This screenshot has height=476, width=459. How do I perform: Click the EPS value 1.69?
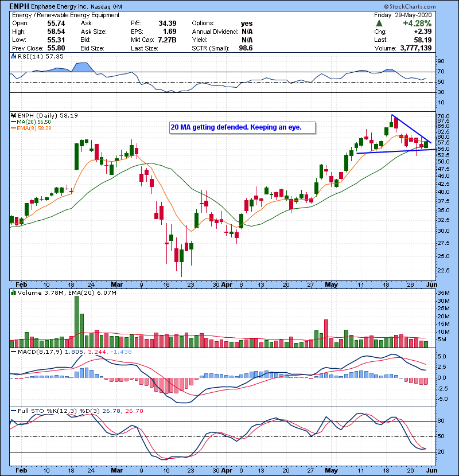click(x=169, y=32)
